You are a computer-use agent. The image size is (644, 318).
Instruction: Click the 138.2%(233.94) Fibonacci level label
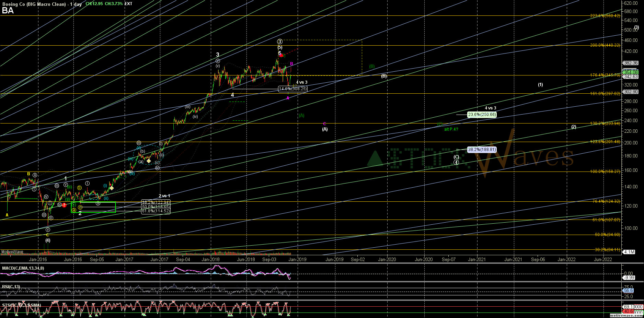coord(605,123)
